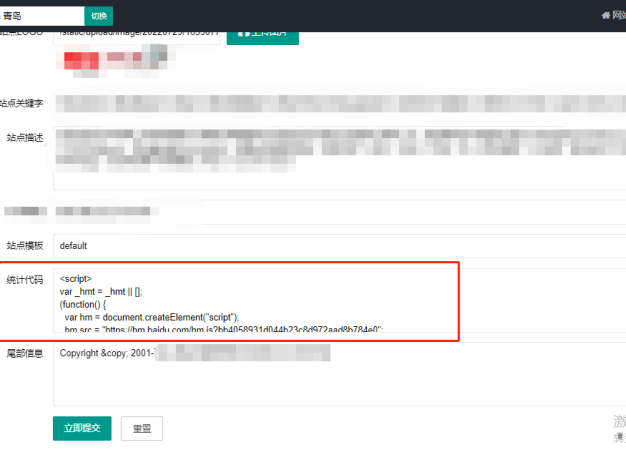Click the home icon in top bar
Screen dimensions: 626x470
(604, 16)
